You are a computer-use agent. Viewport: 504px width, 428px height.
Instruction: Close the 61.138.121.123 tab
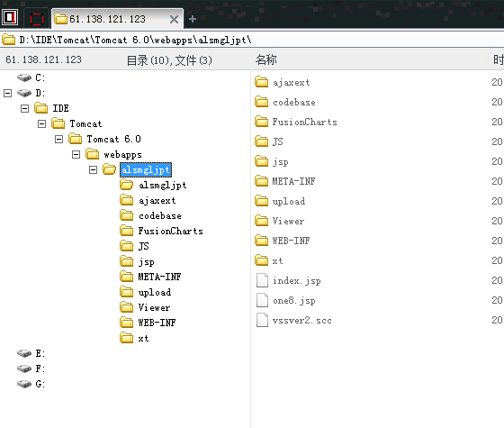click(174, 20)
